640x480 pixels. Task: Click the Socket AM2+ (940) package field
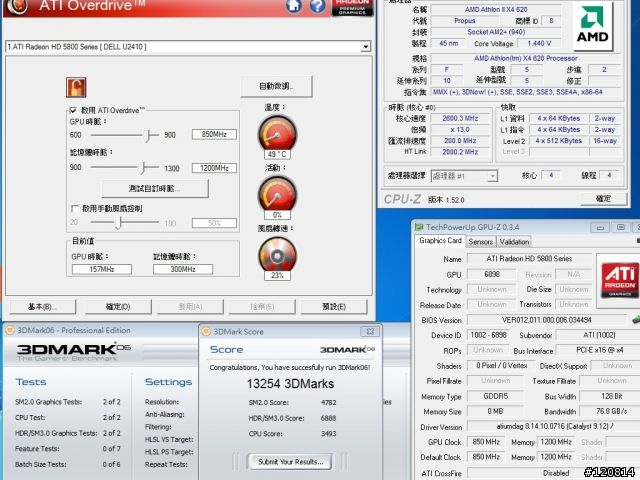(x=496, y=32)
